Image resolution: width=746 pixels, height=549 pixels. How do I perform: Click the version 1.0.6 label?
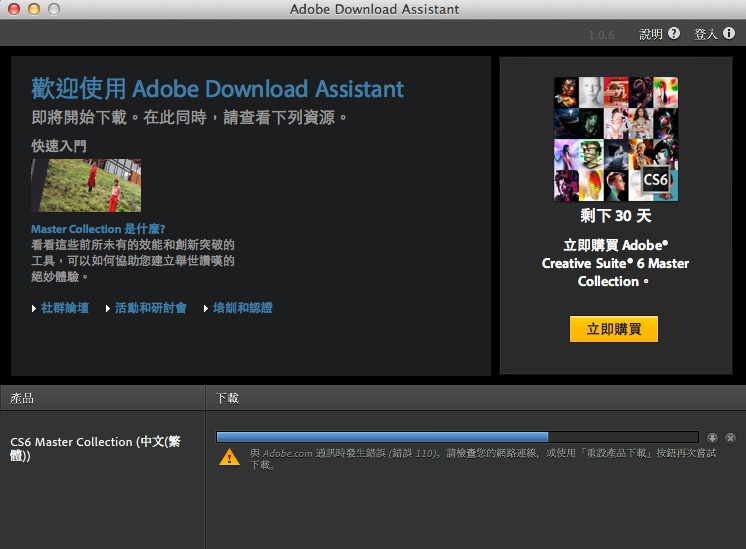pyautogui.click(x=601, y=35)
